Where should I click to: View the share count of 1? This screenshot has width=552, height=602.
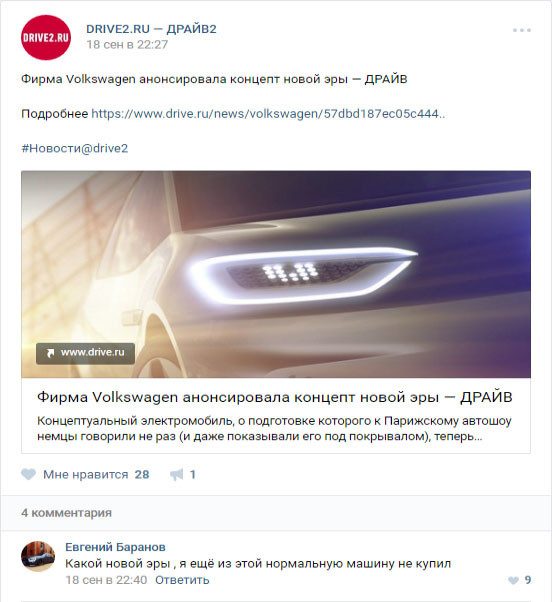(x=193, y=475)
